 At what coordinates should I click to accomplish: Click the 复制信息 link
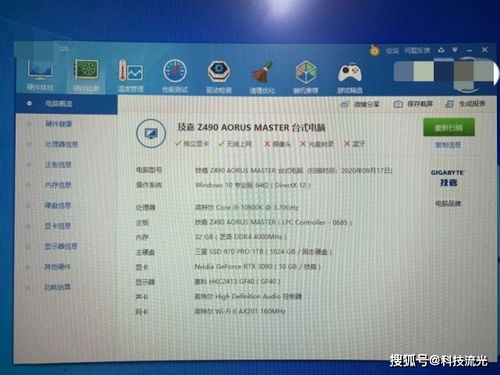448,145
